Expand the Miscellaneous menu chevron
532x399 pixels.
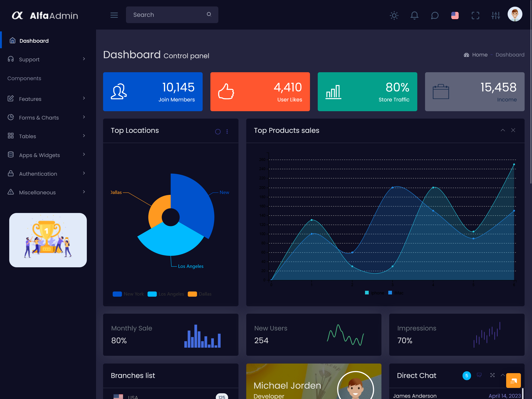coord(84,192)
